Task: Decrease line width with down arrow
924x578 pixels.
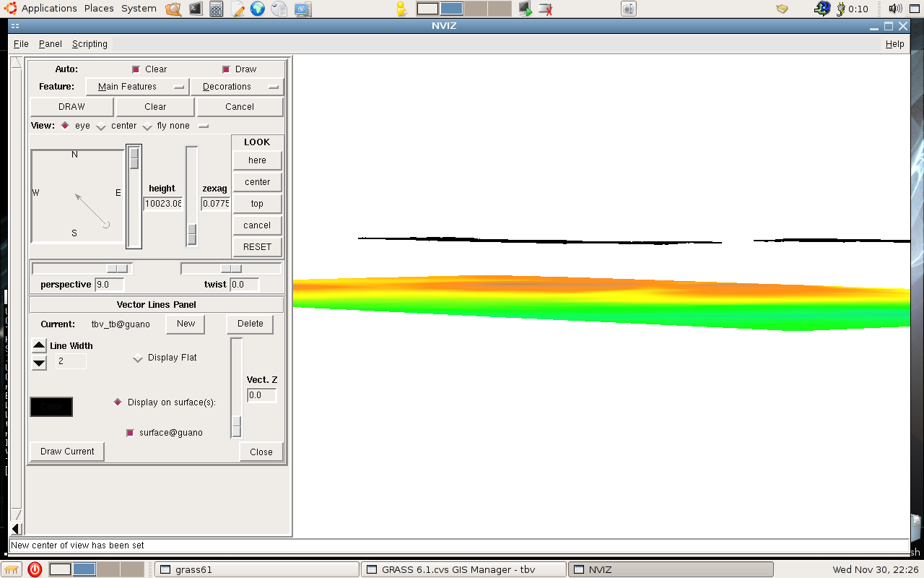Action: [x=40, y=363]
